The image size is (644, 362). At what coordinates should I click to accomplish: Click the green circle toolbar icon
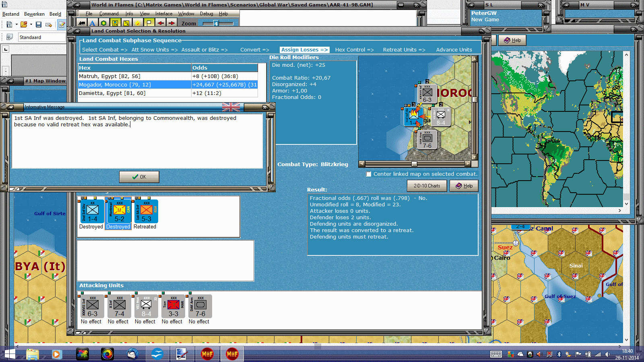pos(103,23)
